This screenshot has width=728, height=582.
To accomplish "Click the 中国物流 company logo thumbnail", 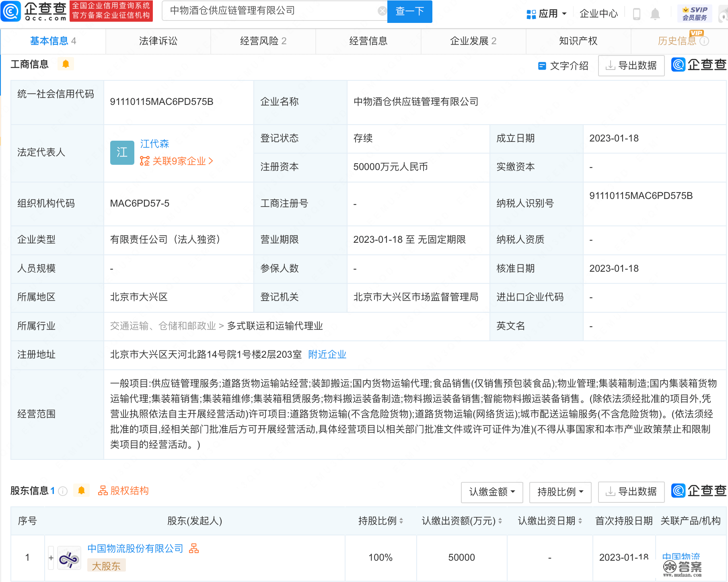I will click(69, 558).
